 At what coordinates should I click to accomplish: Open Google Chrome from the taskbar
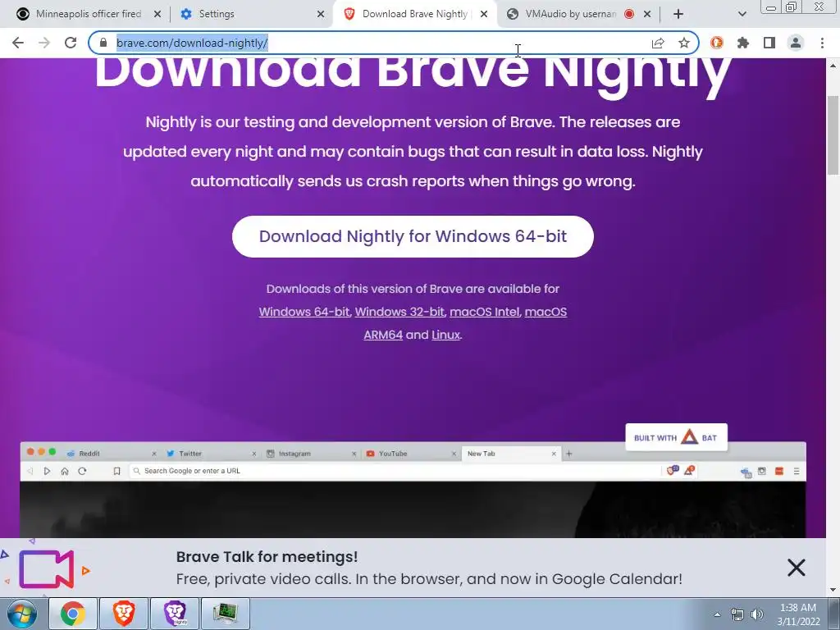tap(72, 614)
